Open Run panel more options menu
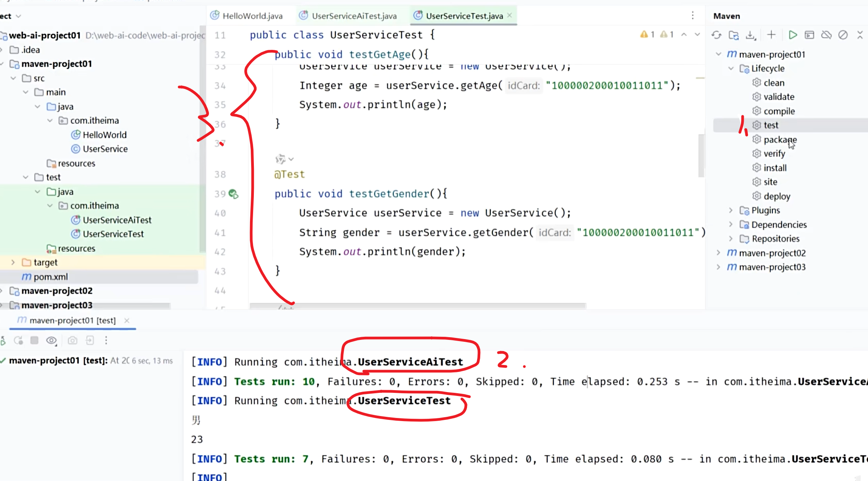 point(106,340)
